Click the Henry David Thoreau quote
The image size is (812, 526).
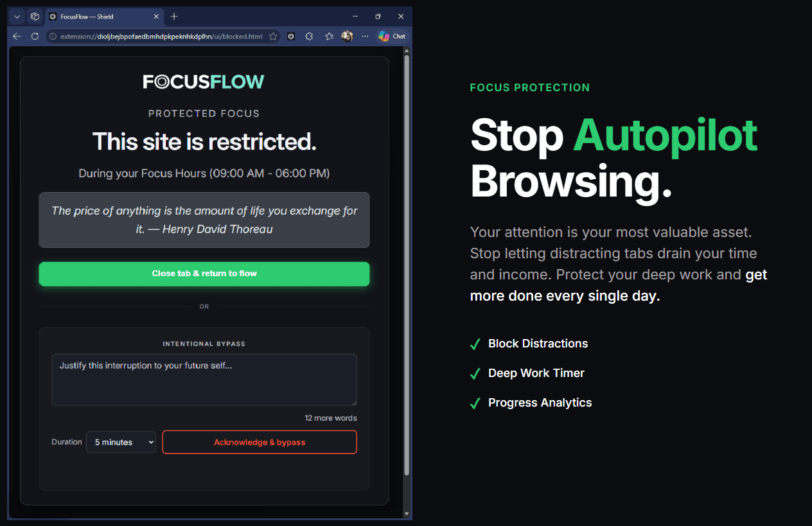204,220
